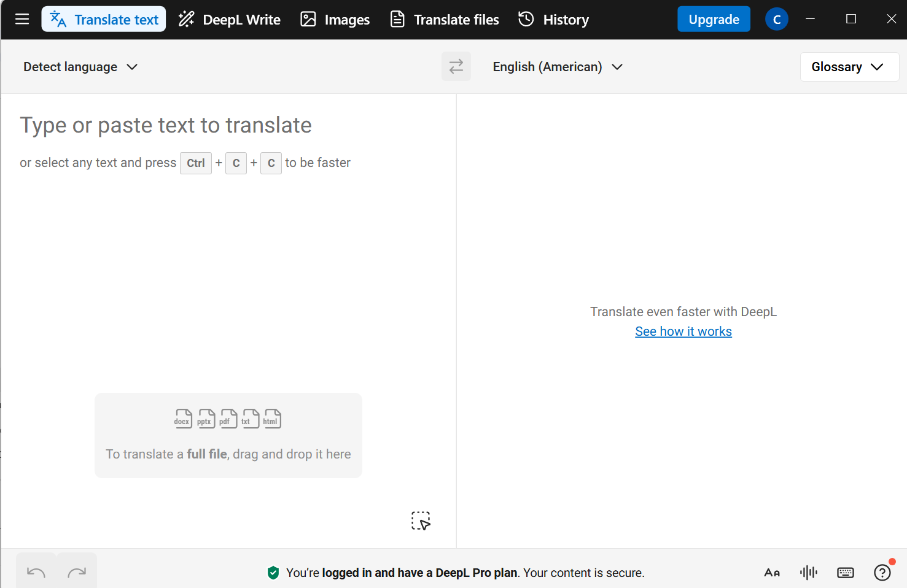Open the font size settings

(772, 573)
